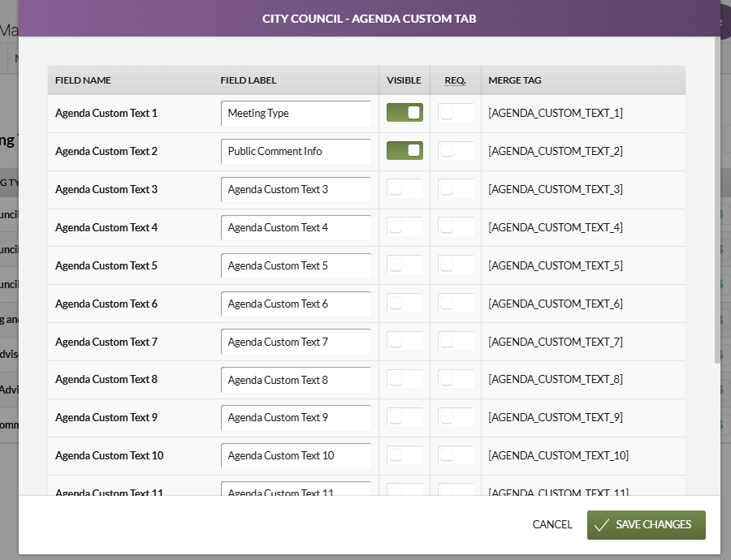Click the VISIBLE column header
This screenshot has height=560, width=731.
(404, 80)
